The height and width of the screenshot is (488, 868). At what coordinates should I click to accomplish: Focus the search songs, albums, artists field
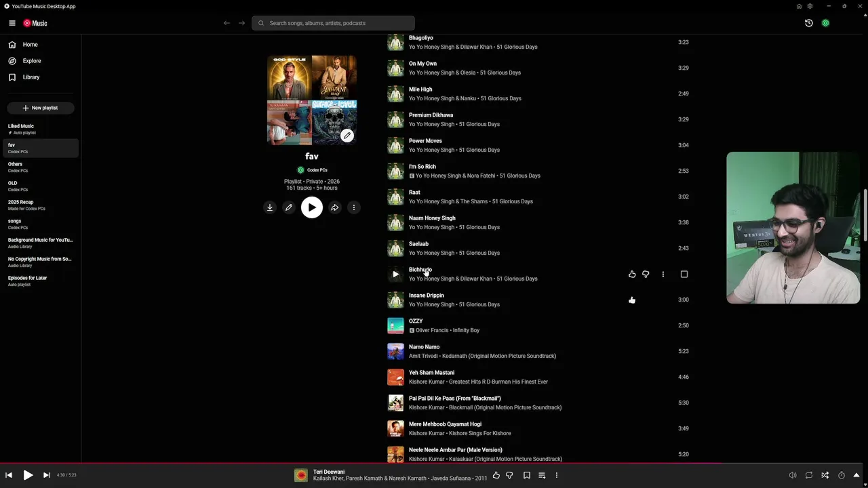tap(333, 23)
